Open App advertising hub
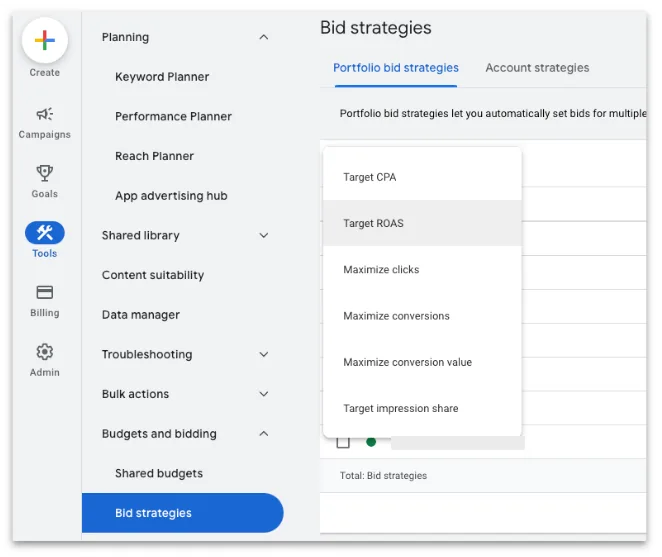The height and width of the screenshot is (557, 662). [171, 196]
